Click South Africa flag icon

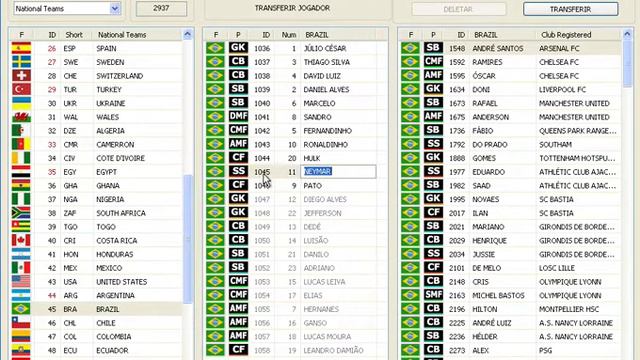pos(21,213)
